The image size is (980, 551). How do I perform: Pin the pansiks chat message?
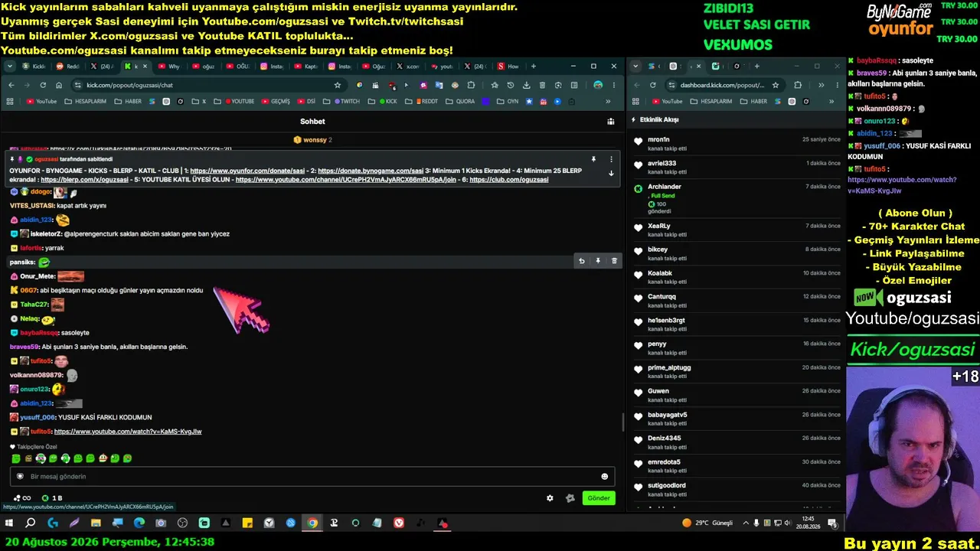click(x=598, y=261)
